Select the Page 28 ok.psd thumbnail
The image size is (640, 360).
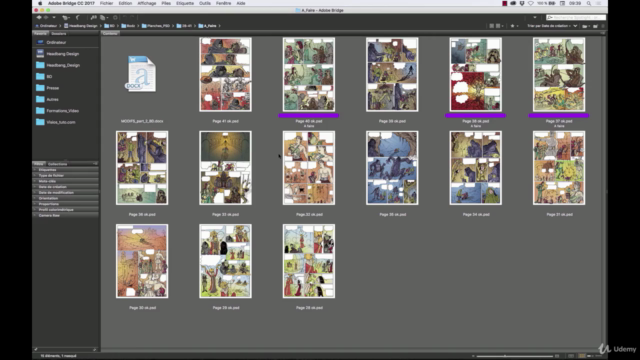coord(309,261)
